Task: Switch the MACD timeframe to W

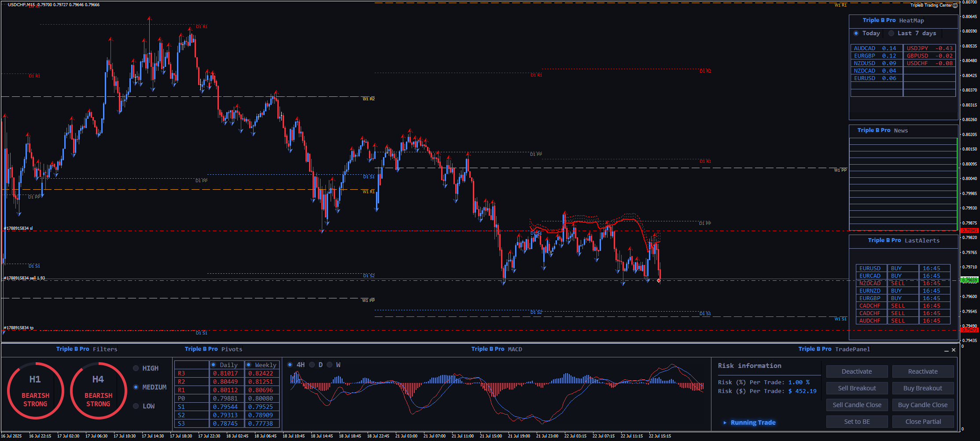Action: [x=330, y=365]
